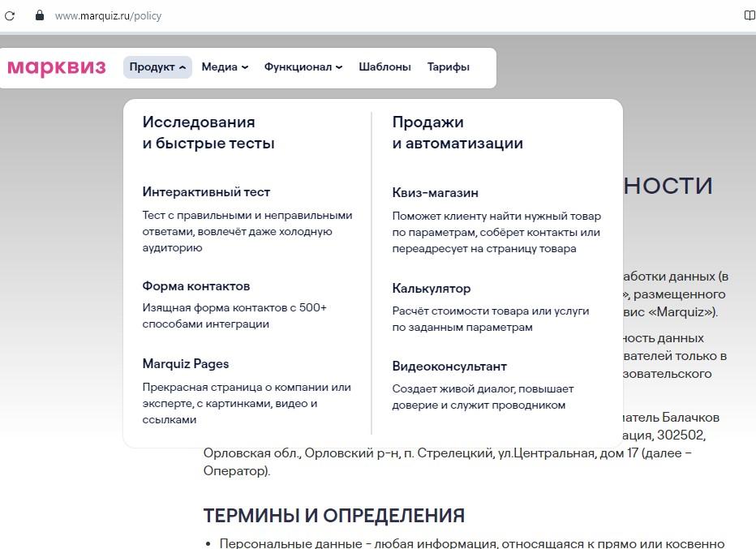Click the марквиз logo
The image size is (756, 549).
point(57,67)
